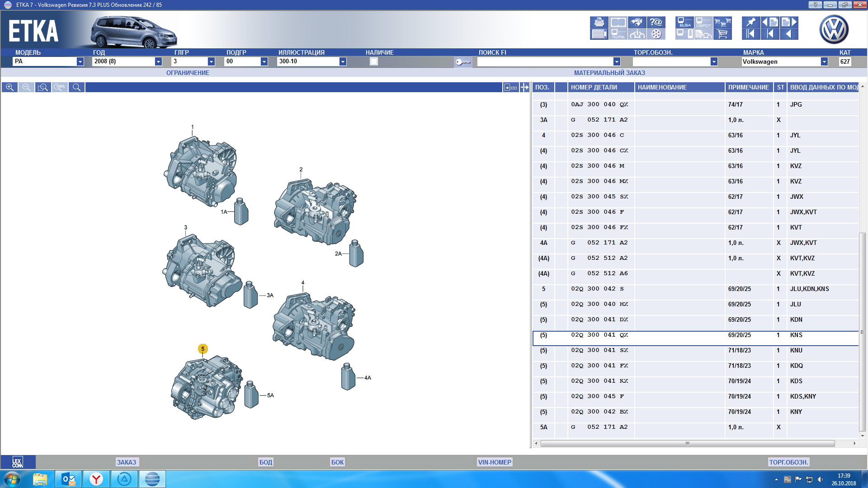Toggle the НАЛИЧИЕ checkbox
This screenshot has width=868, height=488.
374,61
